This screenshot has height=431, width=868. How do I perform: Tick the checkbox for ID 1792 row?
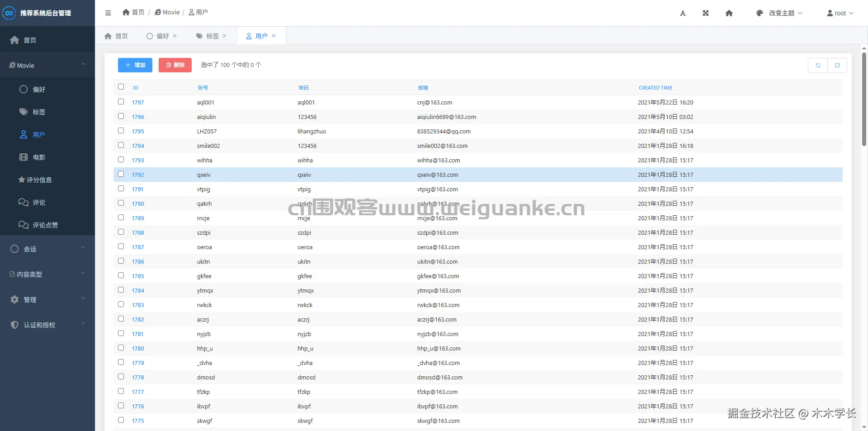pos(121,174)
